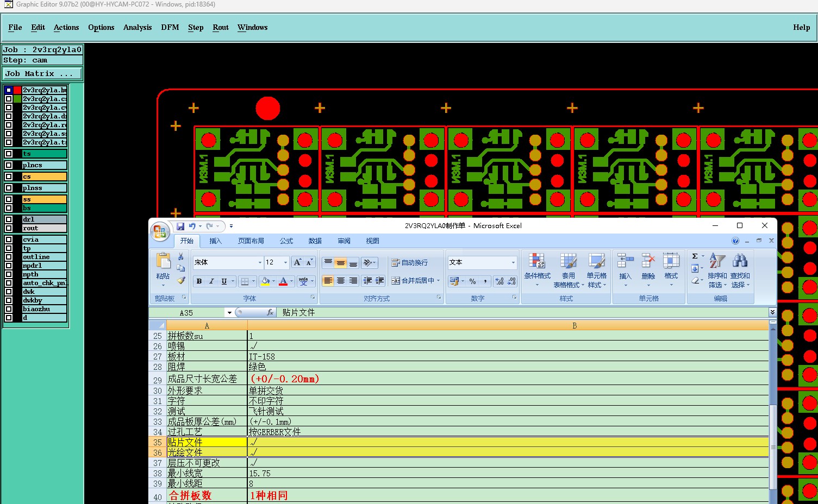Open 查找和选择 find and select dropdown
The width and height of the screenshot is (818, 504).
tap(740, 271)
